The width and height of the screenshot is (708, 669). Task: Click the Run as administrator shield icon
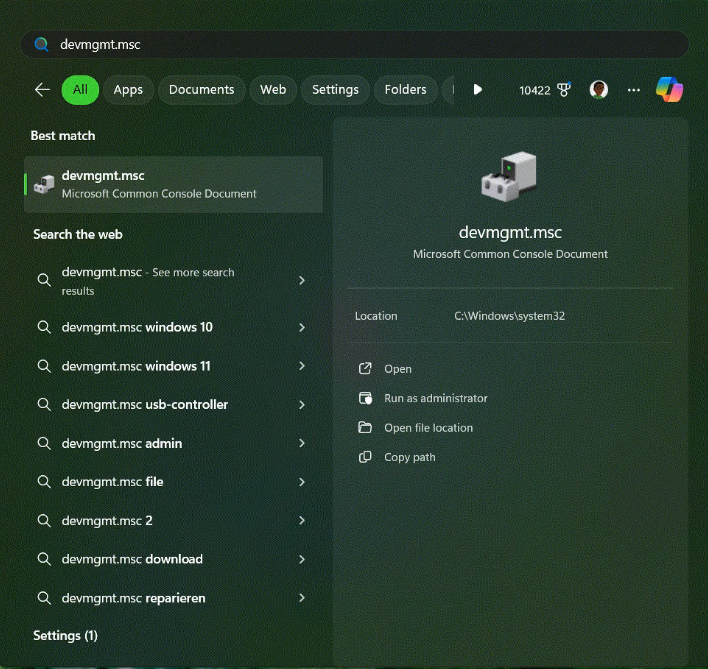coord(365,398)
